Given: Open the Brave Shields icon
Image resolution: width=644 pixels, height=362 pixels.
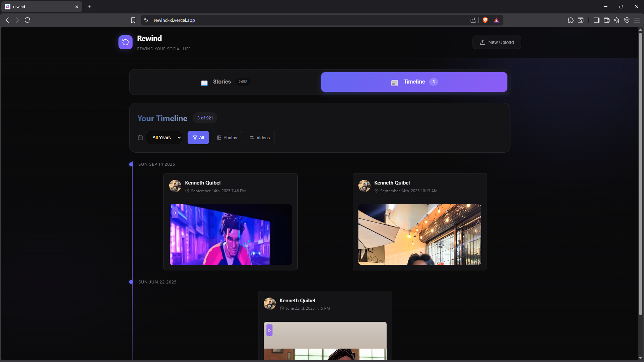Looking at the screenshot, I should tap(485, 20).
